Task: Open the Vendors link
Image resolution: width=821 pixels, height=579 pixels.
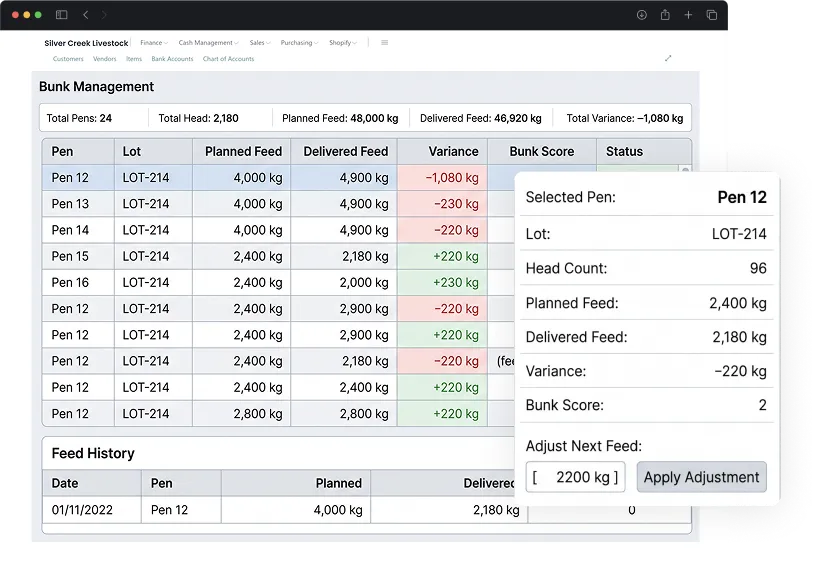Action: click(x=105, y=59)
